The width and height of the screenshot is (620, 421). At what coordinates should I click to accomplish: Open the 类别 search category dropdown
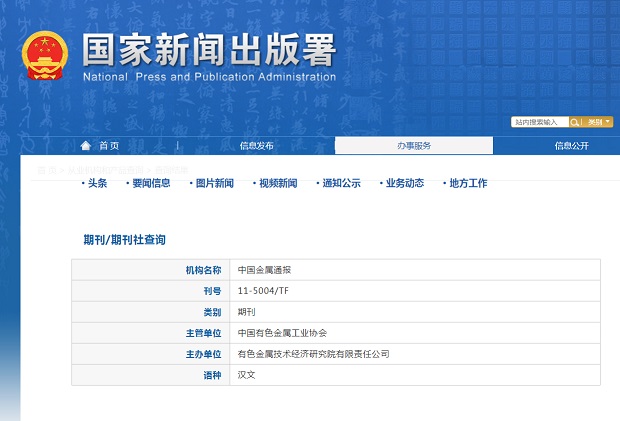tap(598, 122)
